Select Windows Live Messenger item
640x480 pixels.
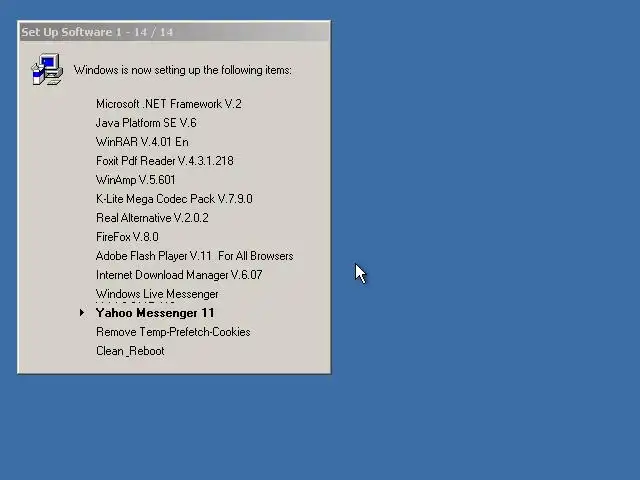tap(157, 294)
